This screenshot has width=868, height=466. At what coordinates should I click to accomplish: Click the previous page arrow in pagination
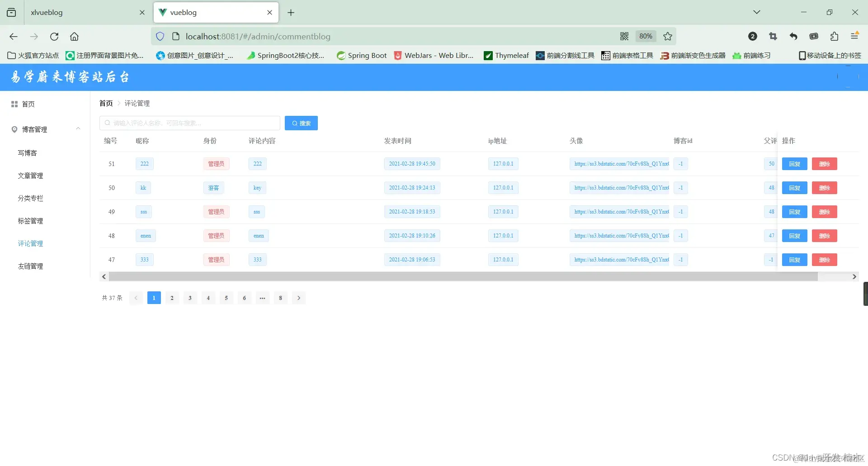[x=136, y=298]
